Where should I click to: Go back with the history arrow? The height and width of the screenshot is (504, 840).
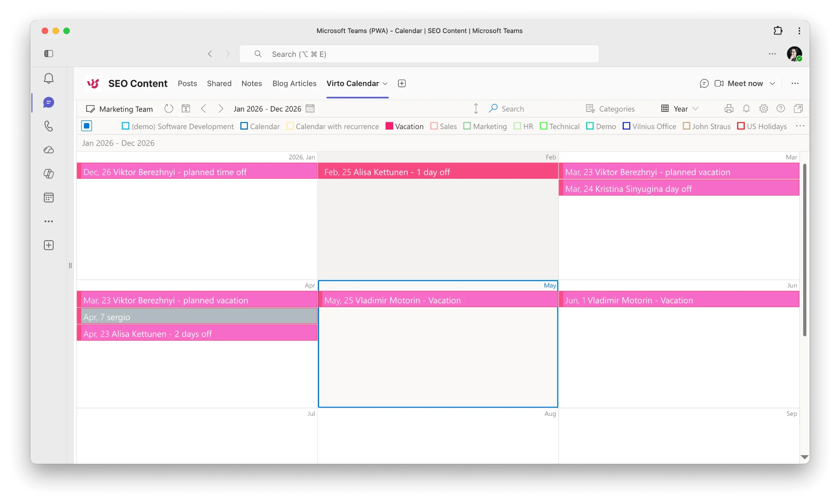[210, 54]
